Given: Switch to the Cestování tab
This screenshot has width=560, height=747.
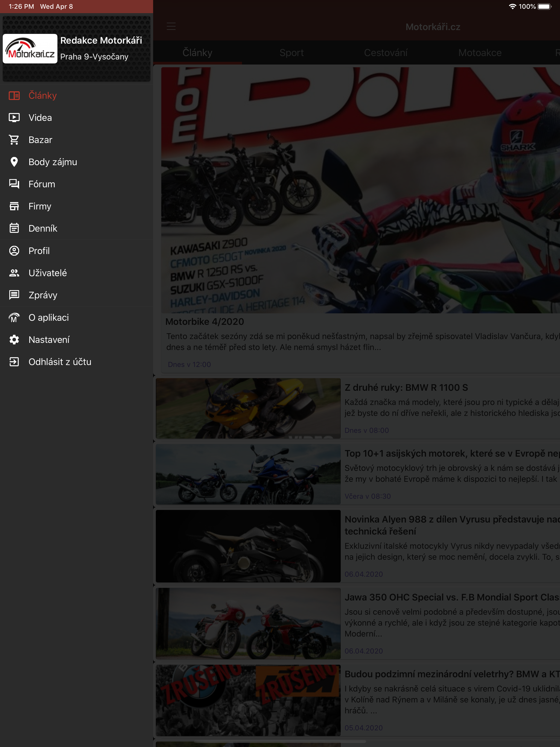Looking at the screenshot, I should (x=386, y=53).
